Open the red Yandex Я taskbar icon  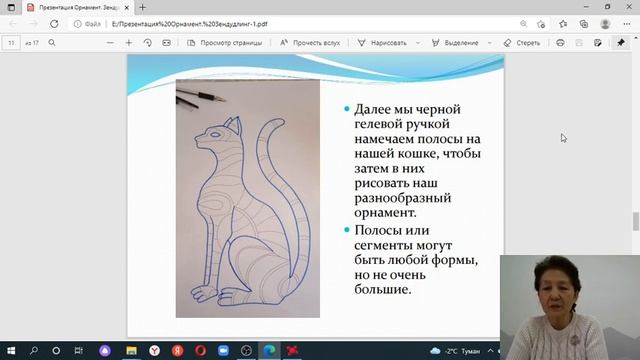(177, 351)
